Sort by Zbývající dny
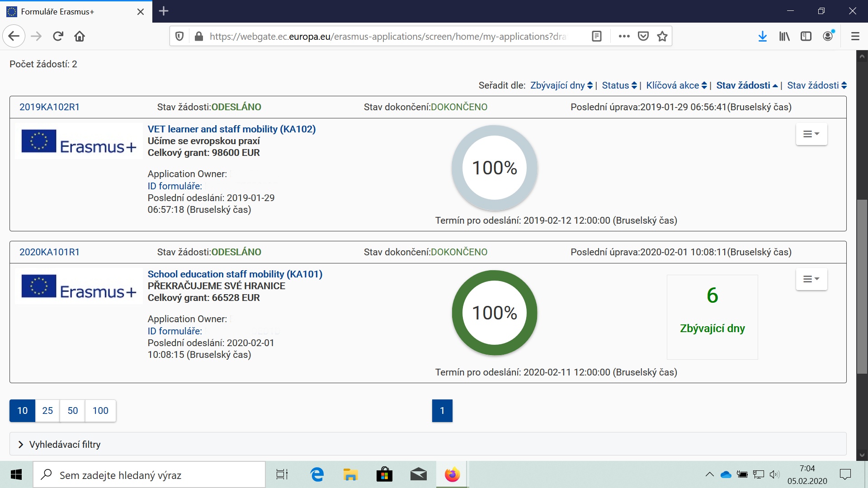 [561, 85]
